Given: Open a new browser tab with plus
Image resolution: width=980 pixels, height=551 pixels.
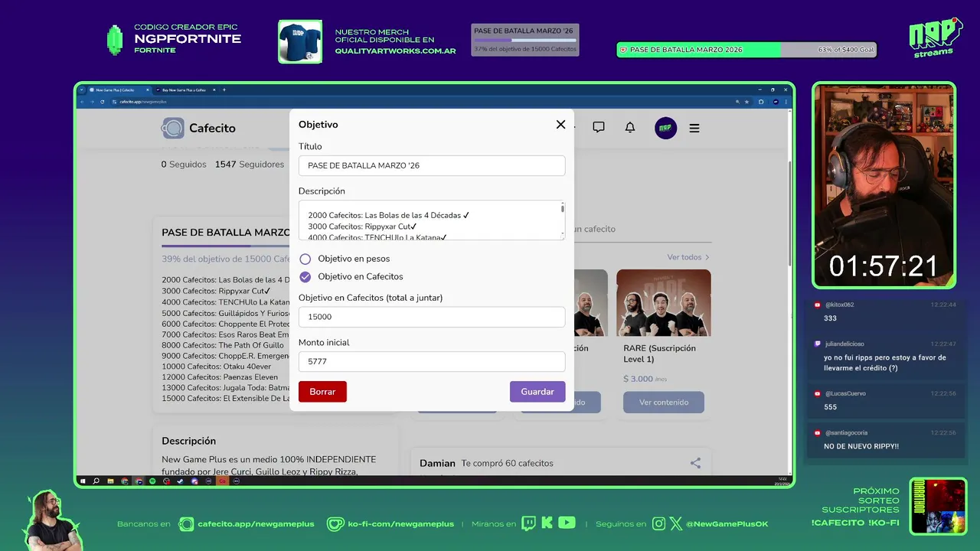Looking at the screenshot, I should tap(224, 90).
